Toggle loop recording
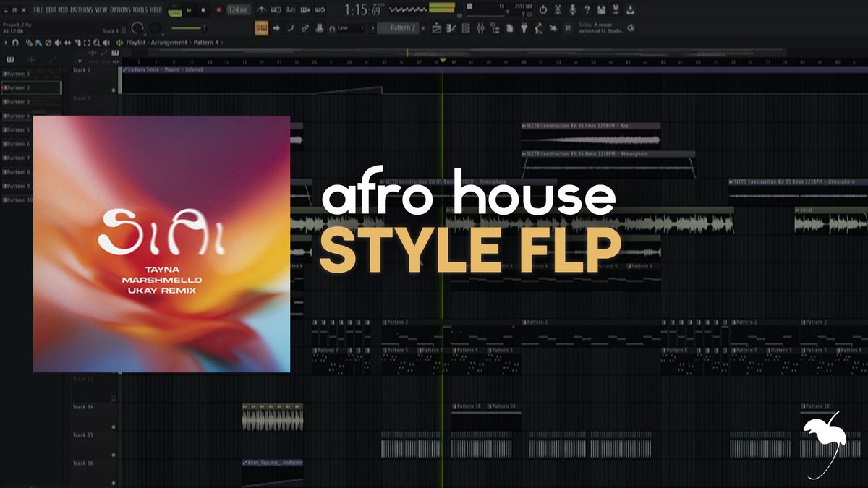The width and height of the screenshot is (868, 488). pos(320,10)
